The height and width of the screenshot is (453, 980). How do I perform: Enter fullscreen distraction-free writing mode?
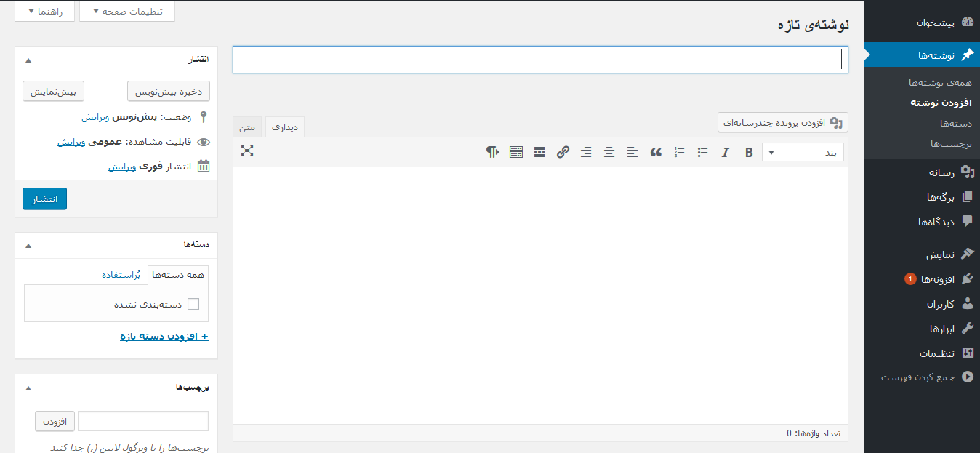[247, 151]
